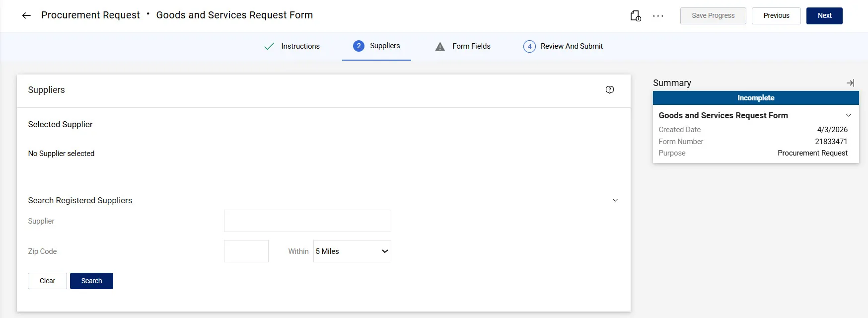Run the registered supplier Search
Viewport: 868px width, 318px height.
click(x=91, y=281)
